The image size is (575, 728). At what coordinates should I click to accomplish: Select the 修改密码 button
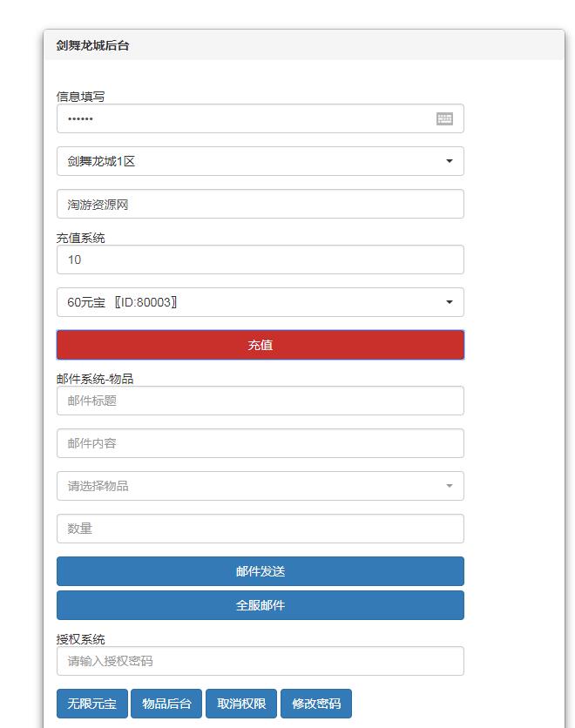point(316,704)
